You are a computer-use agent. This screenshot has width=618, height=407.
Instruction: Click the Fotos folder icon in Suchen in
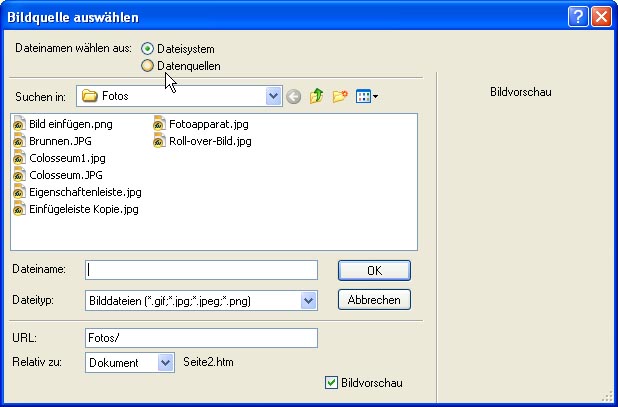(89, 96)
